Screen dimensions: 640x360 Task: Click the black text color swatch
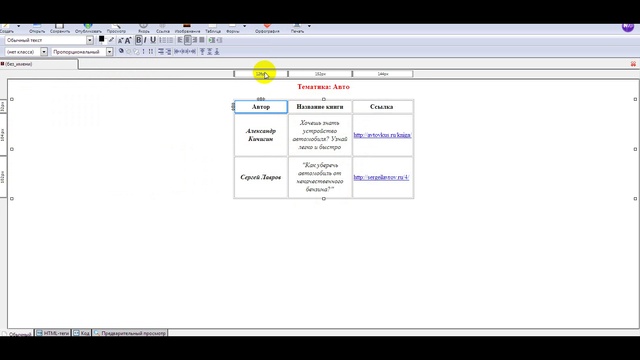[x=102, y=39]
